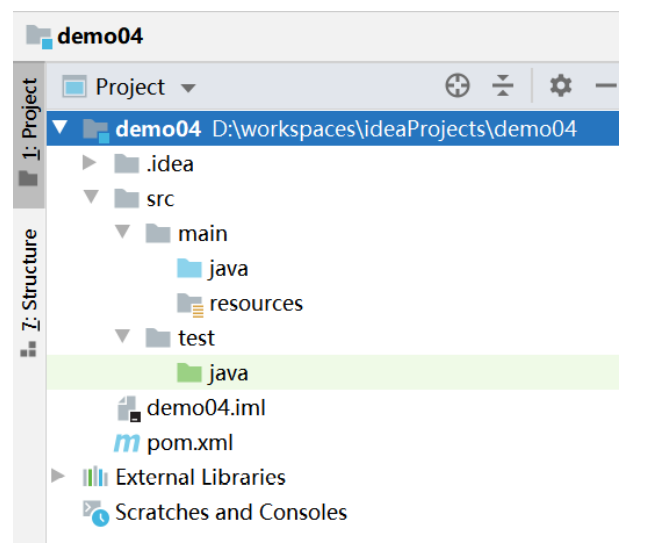Select the src tree row label

tap(160, 199)
